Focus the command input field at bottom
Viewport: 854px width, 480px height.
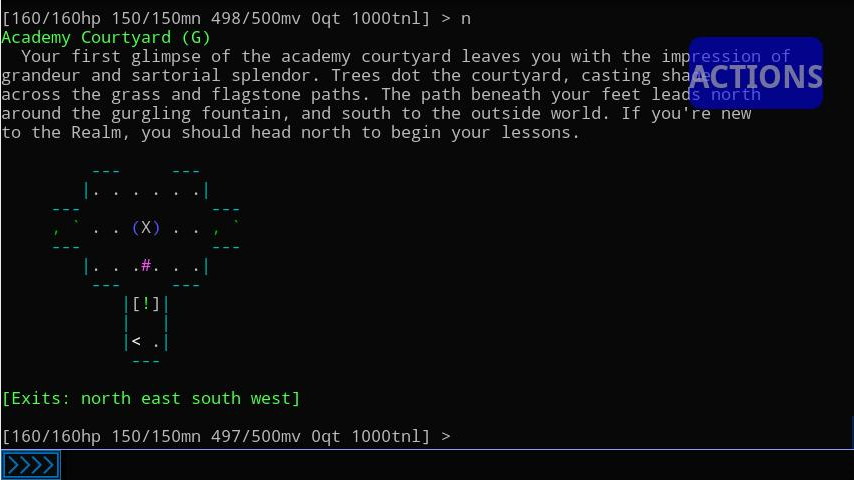(450, 465)
